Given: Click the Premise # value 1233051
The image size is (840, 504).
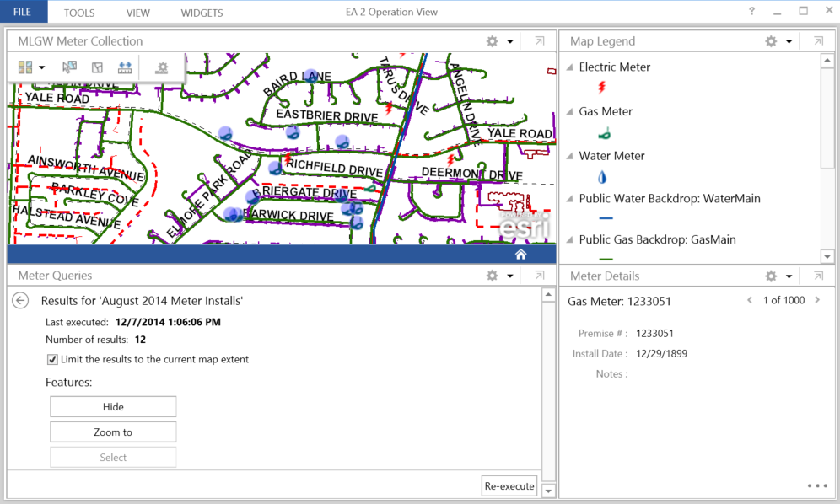Looking at the screenshot, I should pos(654,333).
